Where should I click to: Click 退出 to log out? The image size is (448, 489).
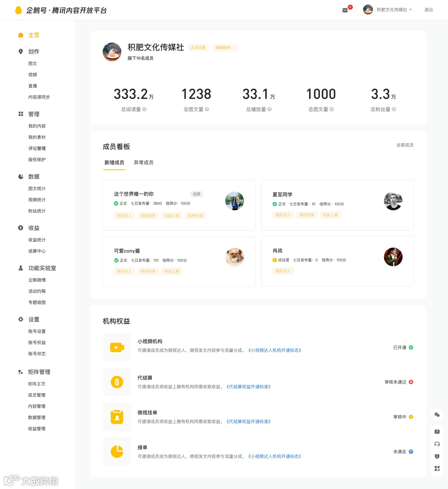coord(429,10)
